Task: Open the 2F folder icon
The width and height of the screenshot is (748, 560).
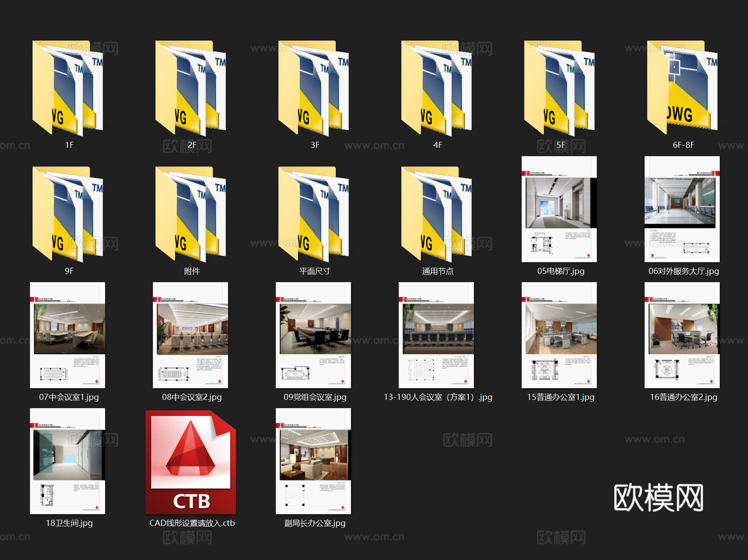Action: coord(191,88)
